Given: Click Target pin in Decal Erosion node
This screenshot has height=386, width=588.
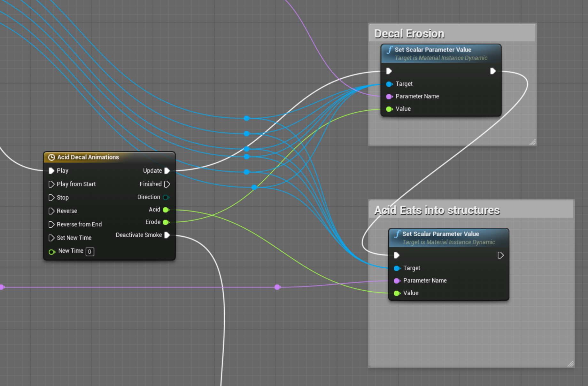Looking at the screenshot, I should click(x=389, y=84).
